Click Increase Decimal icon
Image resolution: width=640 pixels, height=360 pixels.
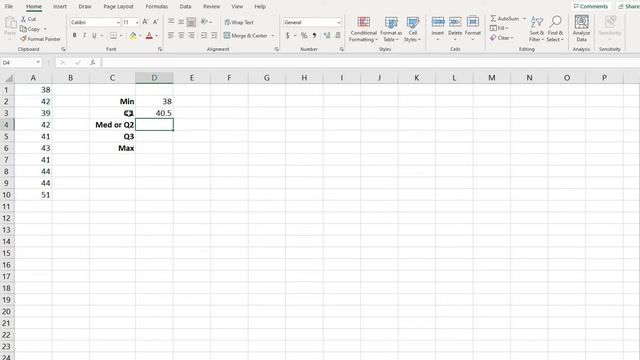[327, 36]
